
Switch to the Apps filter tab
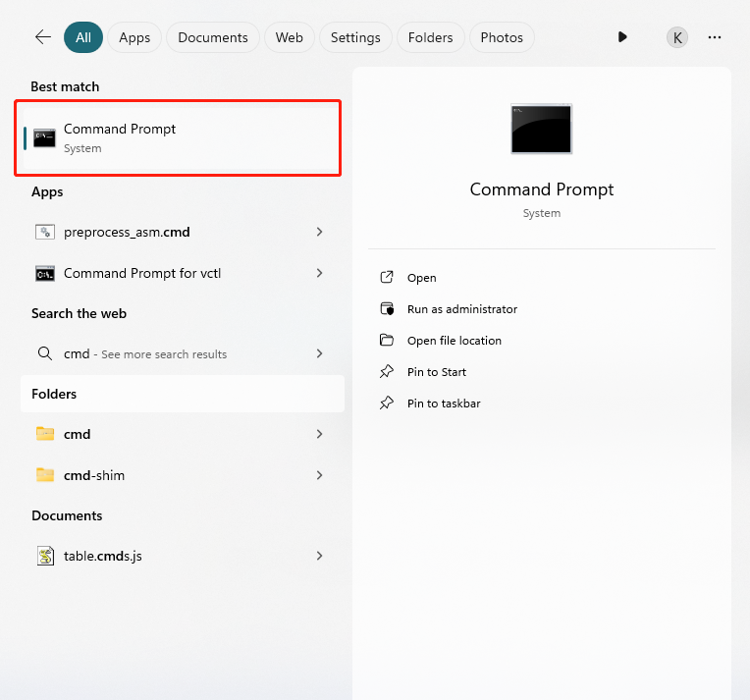click(134, 37)
